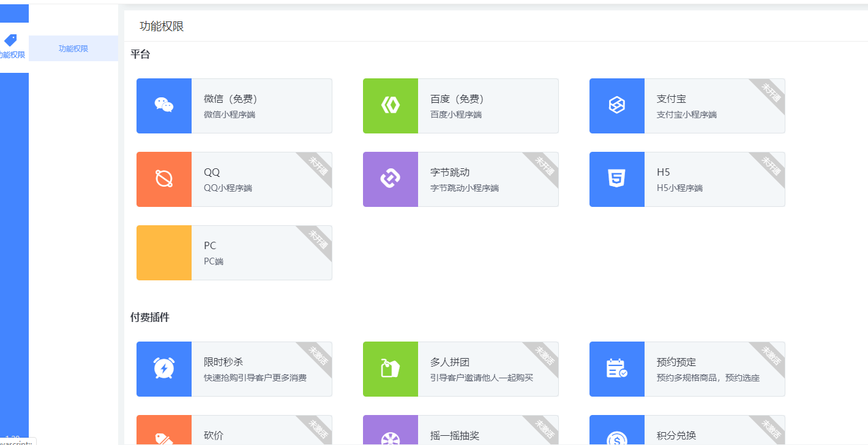Image resolution: width=868 pixels, height=445 pixels.
Task: Click the 多人拼团 shopping bag icon
Action: 391,368
